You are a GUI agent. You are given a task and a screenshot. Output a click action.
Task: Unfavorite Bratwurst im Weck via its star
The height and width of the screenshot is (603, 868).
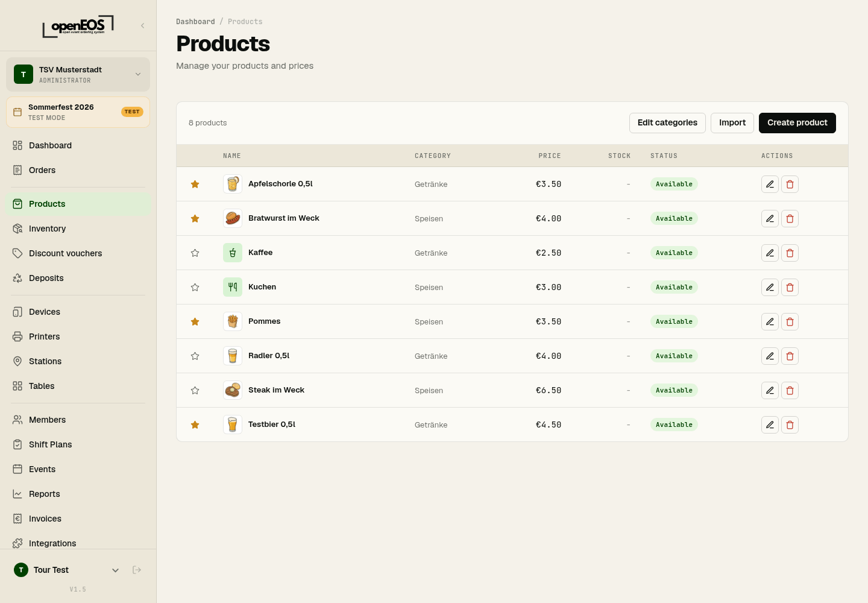[195, 218]
